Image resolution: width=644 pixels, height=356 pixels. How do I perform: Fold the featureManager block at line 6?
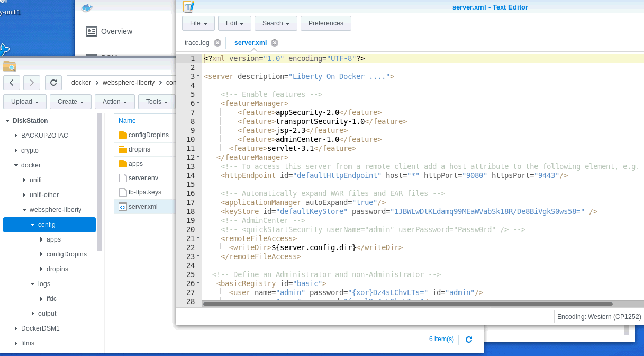(x=197, y=103)
